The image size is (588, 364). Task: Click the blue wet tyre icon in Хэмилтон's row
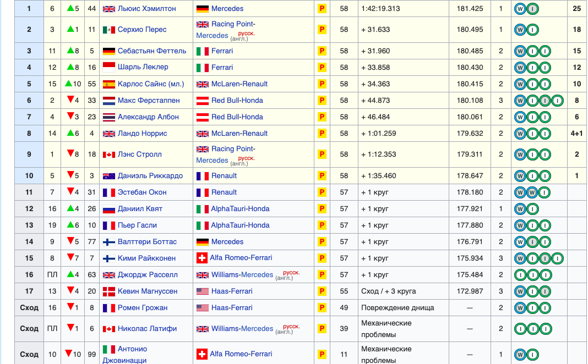pos(520,9)
